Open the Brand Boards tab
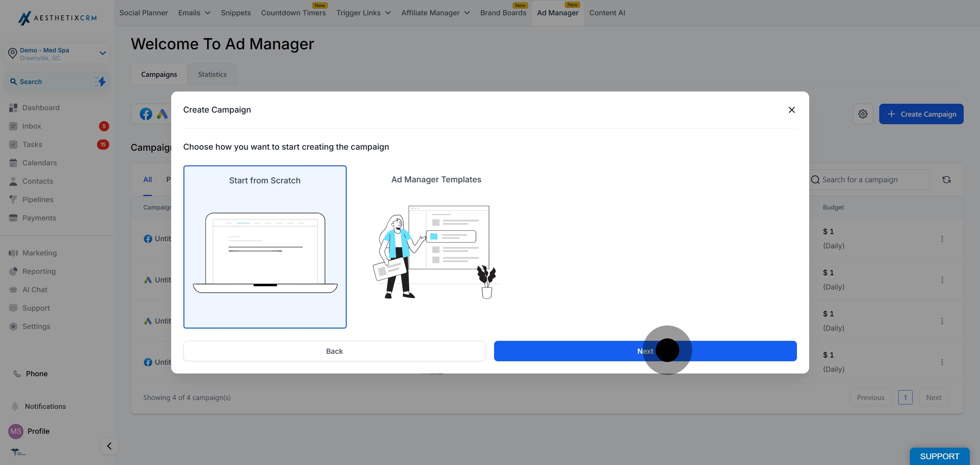 (503, 13)
